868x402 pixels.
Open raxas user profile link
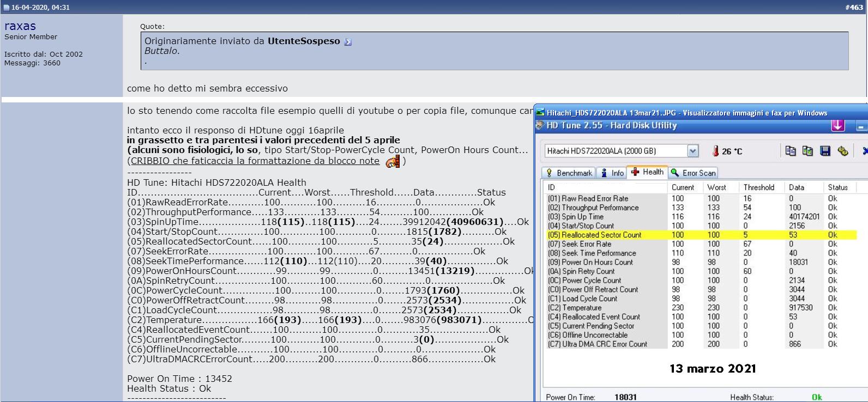tap(20, 26)
